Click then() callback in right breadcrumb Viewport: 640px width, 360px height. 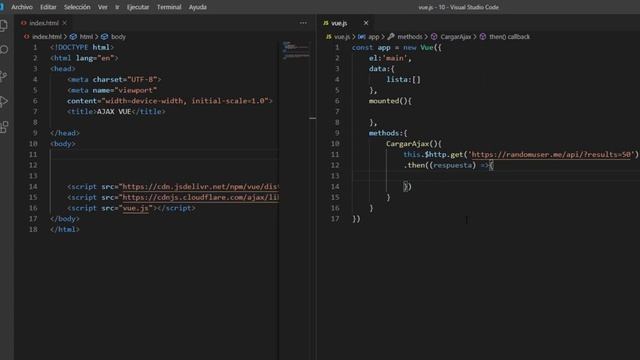pyautogui.click(x=509, y=37)
